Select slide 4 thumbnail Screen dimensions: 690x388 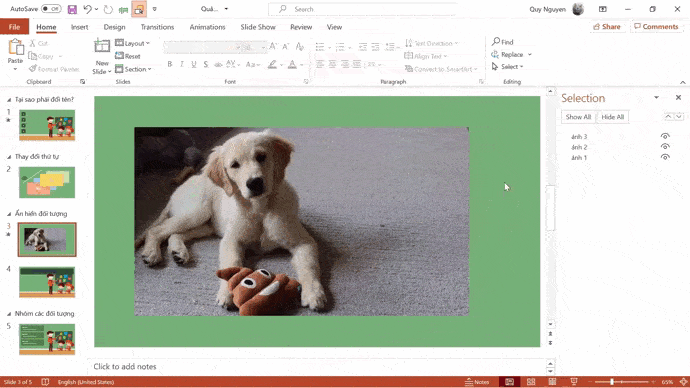click(47, 282)
